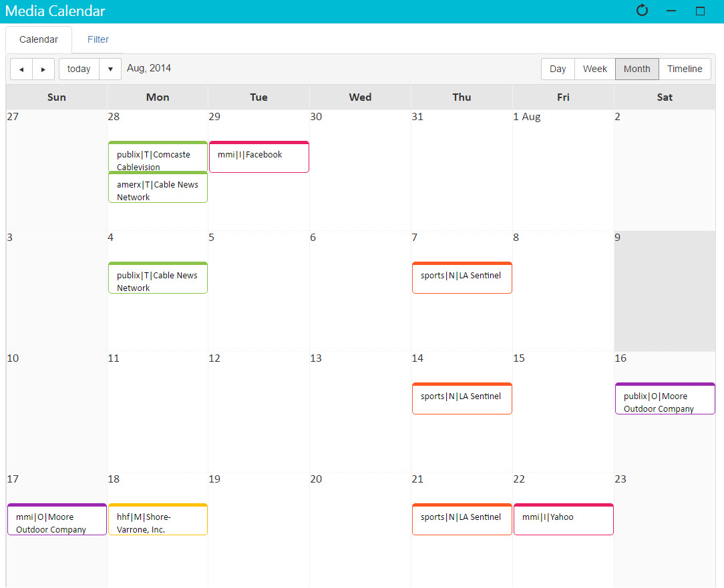
Task: Click date number 11
Action: tap(114, 358)
